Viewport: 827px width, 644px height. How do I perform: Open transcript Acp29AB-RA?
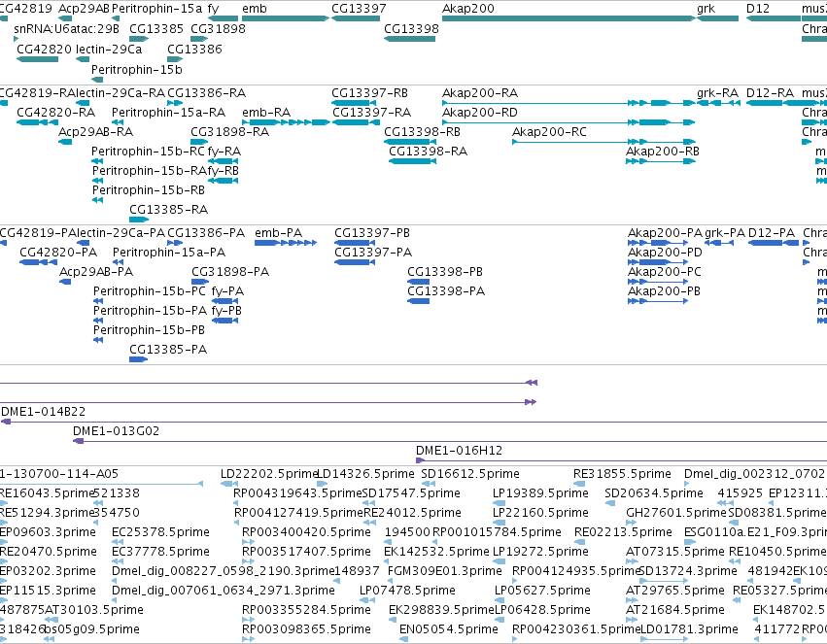coord(95,132)
